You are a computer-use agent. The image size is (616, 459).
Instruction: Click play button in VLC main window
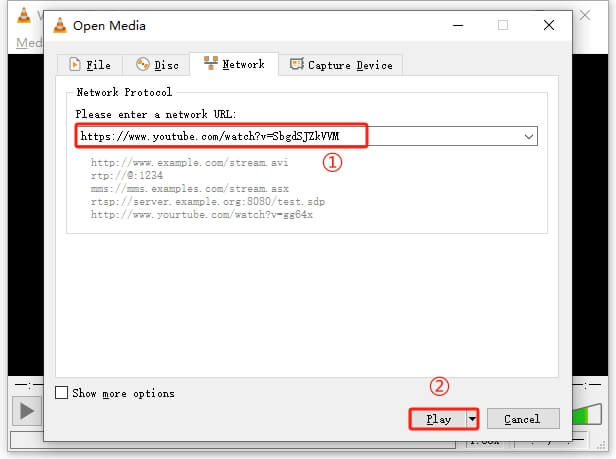click(26, 411)
